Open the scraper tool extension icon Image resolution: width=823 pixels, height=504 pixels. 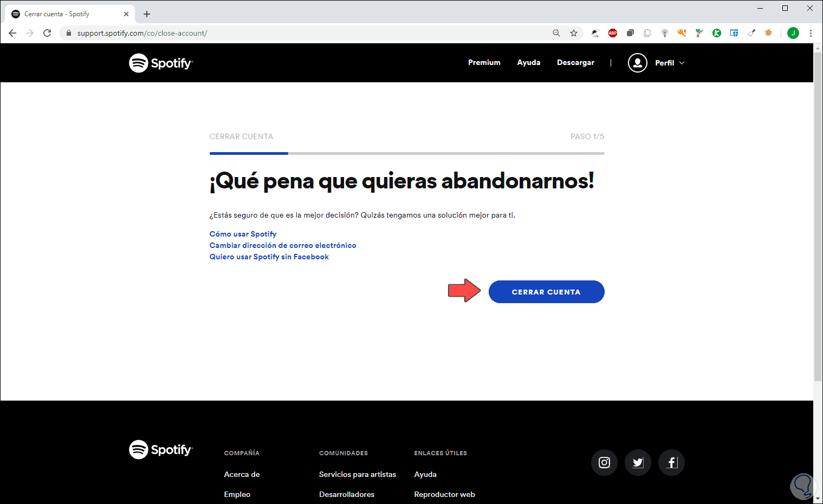(751, 33)
